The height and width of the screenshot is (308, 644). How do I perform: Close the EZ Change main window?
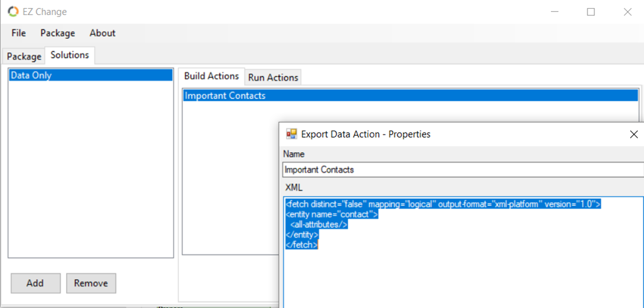627,12
